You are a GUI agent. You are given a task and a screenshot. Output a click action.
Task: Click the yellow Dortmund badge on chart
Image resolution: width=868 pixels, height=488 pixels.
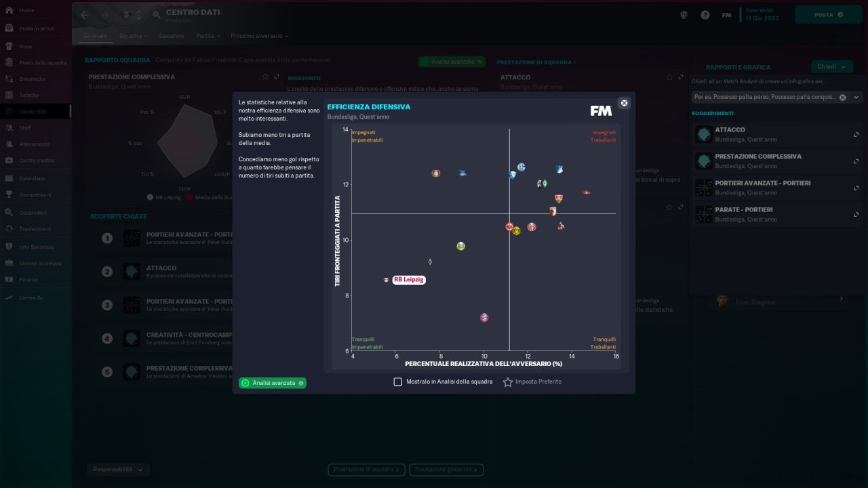pyautogui.click(x=516, y=231)
